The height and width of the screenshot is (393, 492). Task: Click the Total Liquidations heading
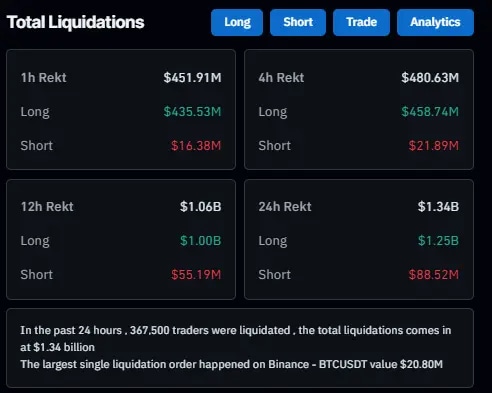tap(75, 22)
